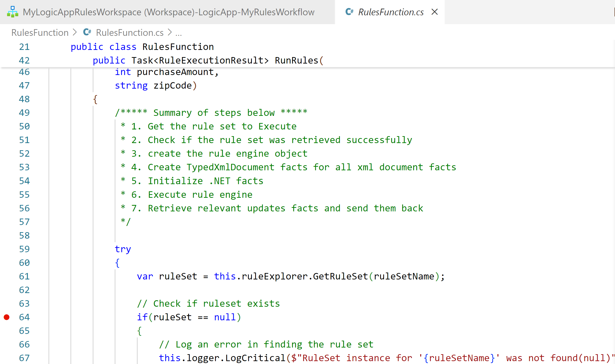The height and width of the screenshot is (364, 615).
Task: Add a breakpoint next to line 67
Action: pos(7,358)
